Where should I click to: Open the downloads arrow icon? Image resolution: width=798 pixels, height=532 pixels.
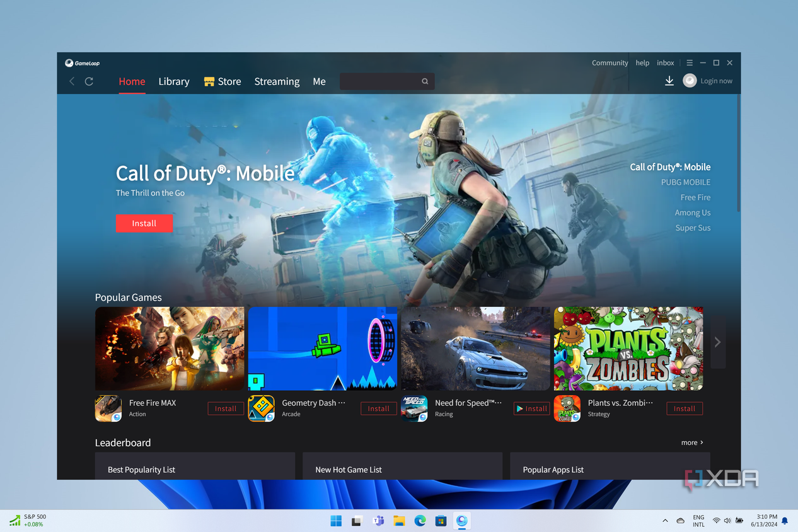[x=669, y=81]
